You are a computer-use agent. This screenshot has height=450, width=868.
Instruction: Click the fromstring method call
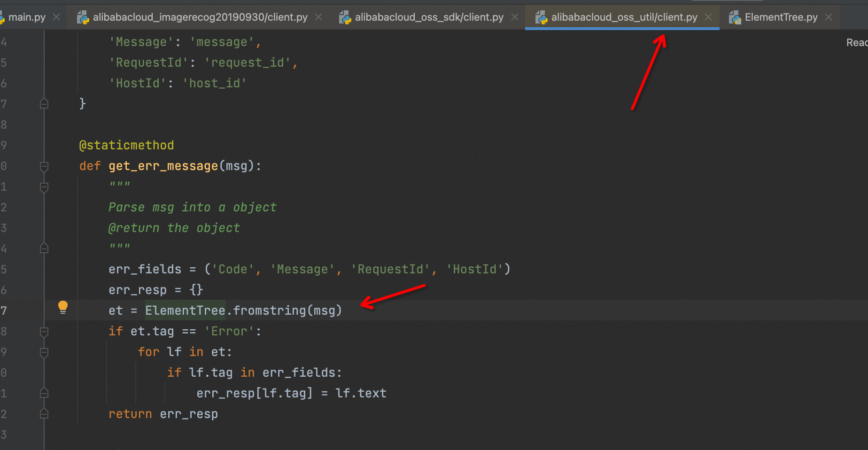pos(270,310)
